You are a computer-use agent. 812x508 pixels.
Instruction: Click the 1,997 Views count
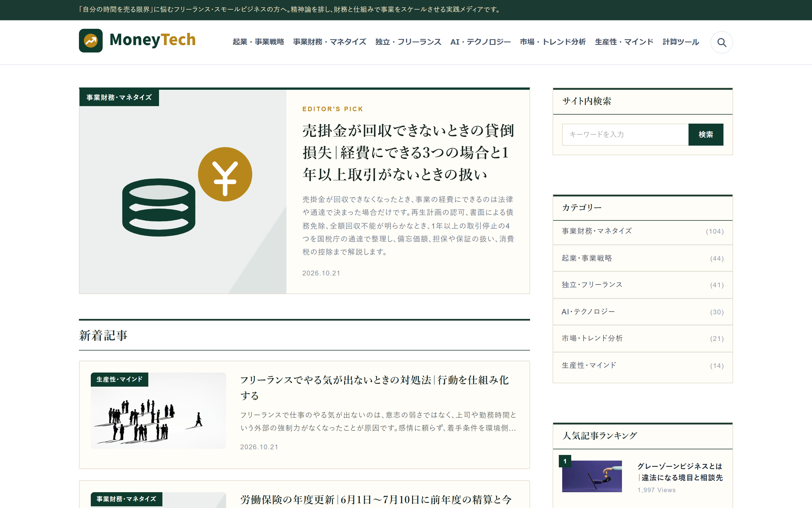[657, 490]
